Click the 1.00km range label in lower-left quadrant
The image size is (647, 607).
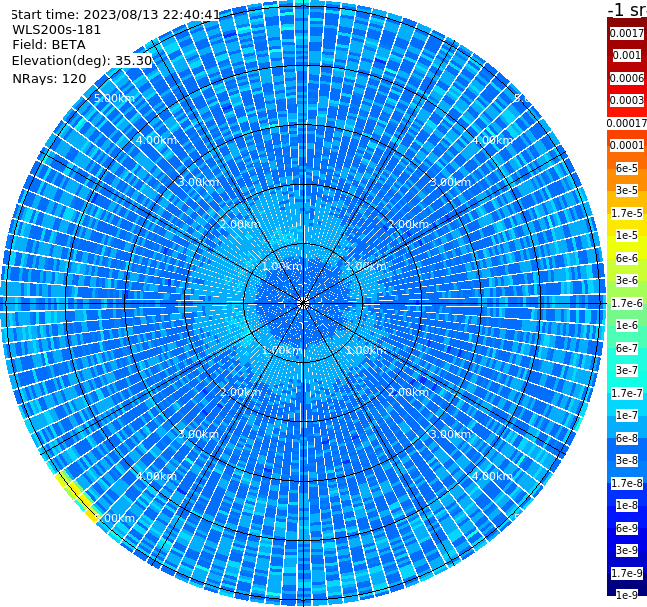coord(283,350)
